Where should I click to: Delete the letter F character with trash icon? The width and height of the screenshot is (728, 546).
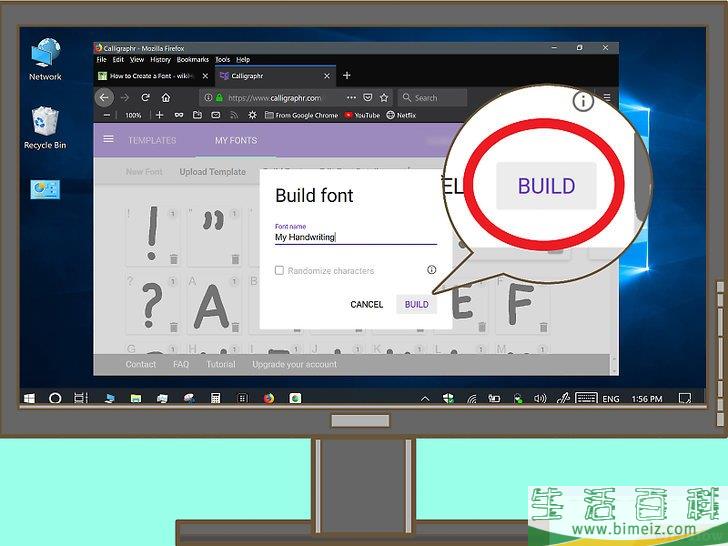pos(543,327)
